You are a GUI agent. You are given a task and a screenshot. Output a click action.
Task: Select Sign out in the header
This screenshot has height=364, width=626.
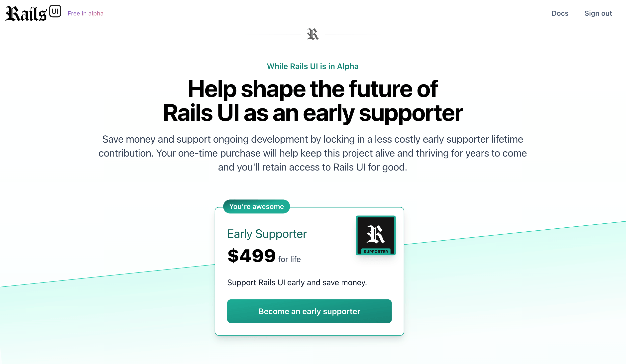(598, 13)
